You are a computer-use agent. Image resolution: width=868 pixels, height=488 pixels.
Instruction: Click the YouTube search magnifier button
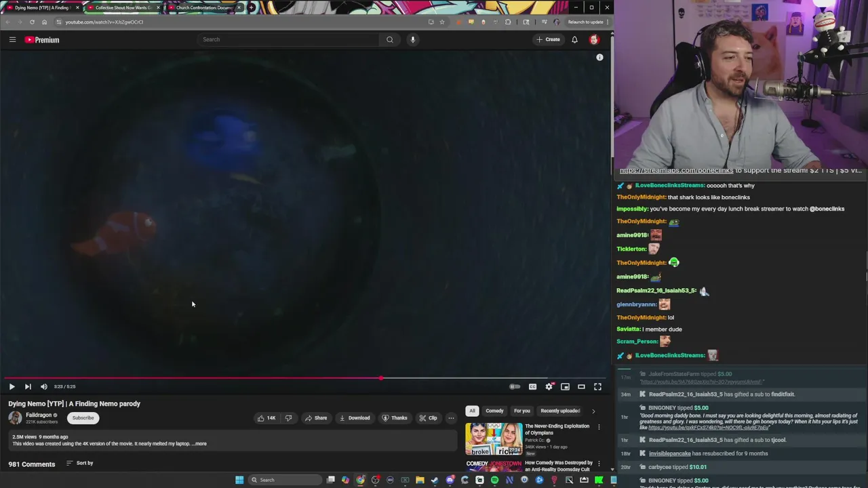(x=390, y=39)
